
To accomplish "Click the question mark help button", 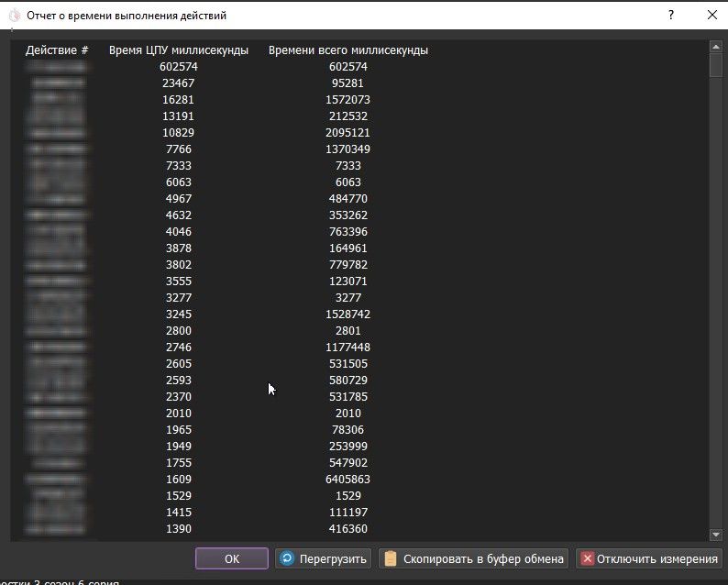I will click(x=671, y=16).
